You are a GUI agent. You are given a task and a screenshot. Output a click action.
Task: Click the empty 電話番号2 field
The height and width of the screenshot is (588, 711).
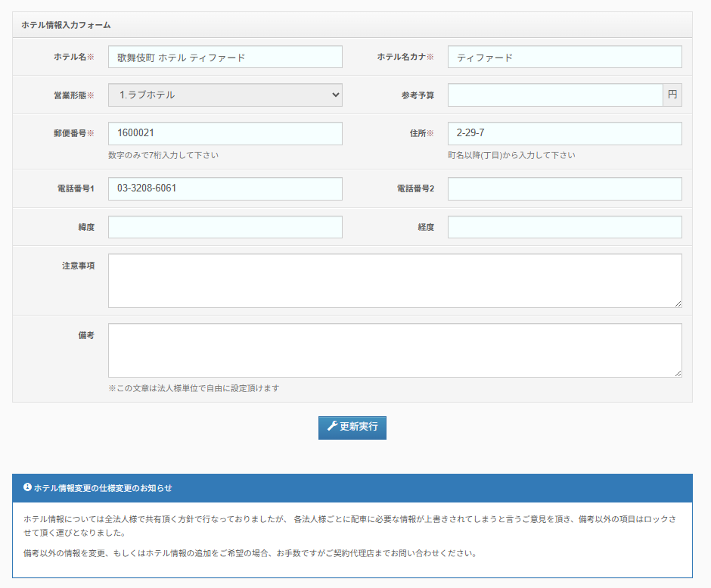[564, 188]
